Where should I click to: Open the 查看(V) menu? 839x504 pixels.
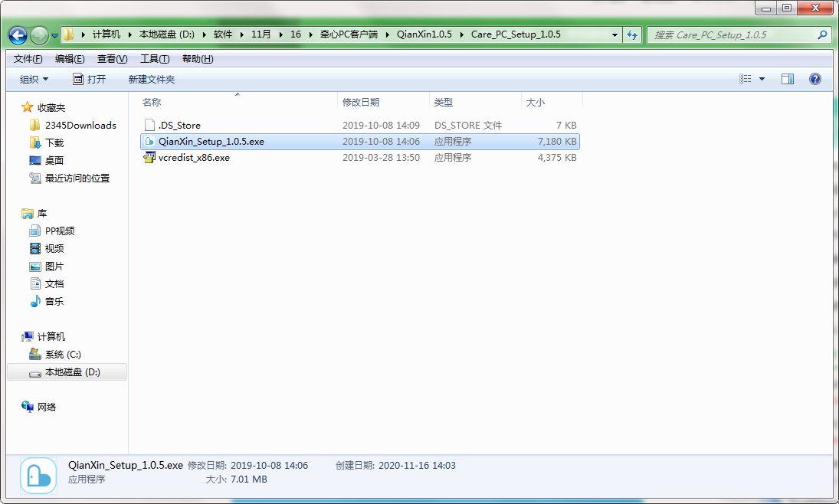(x=112, y=59)
